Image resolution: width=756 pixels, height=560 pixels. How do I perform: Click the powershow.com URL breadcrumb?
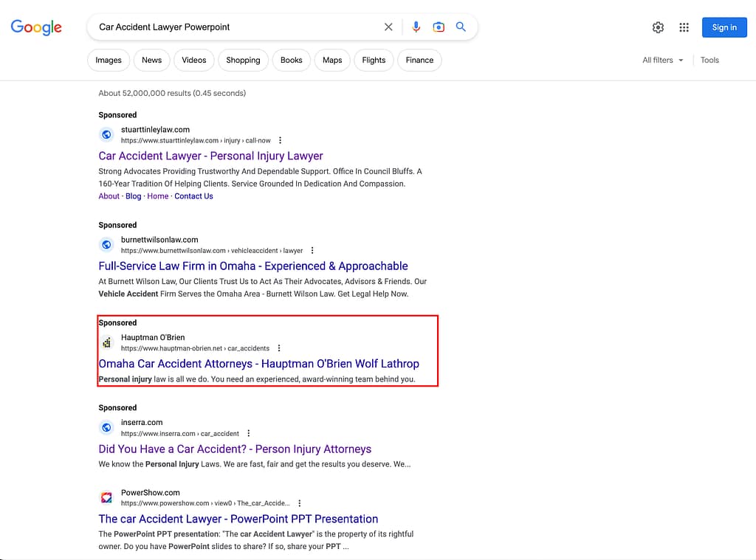205,503
